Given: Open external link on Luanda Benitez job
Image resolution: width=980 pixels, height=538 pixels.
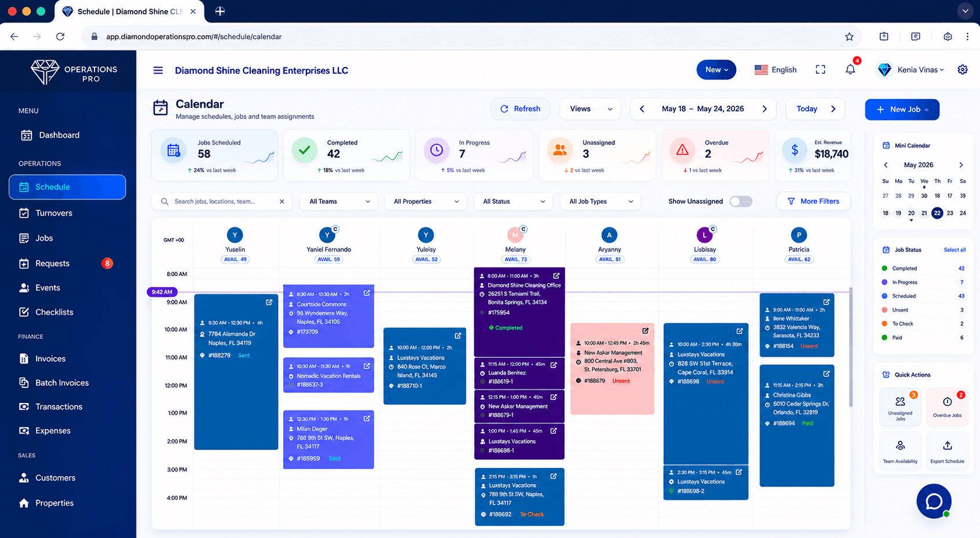Looking at the screenshot, I should coord(554,365).
